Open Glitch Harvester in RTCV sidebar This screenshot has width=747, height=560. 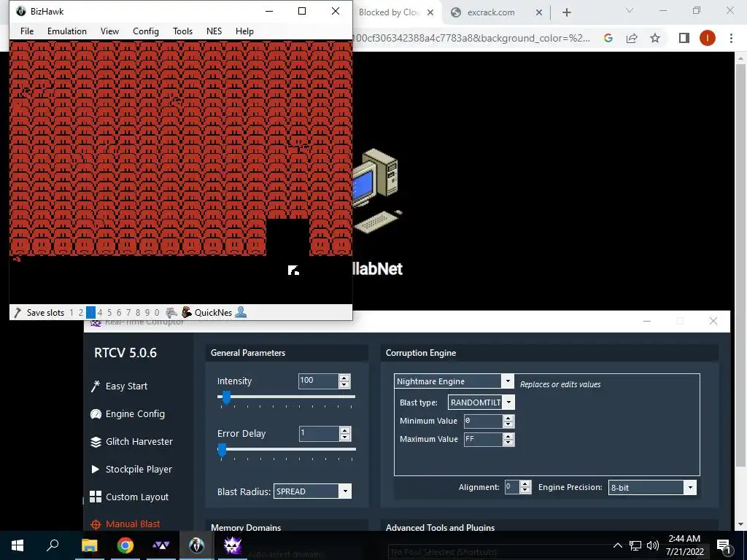click(131, 441)
